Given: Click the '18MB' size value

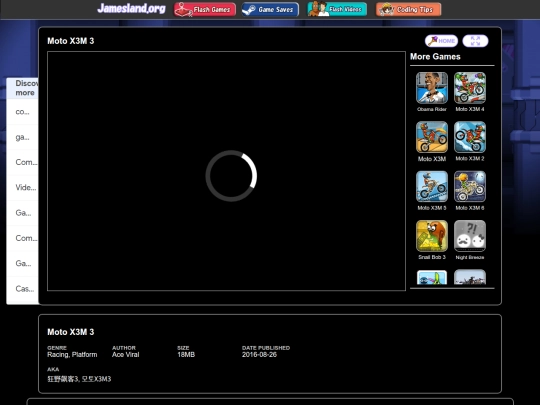Looking at the screenshot, I should click(x=186, y=354).
